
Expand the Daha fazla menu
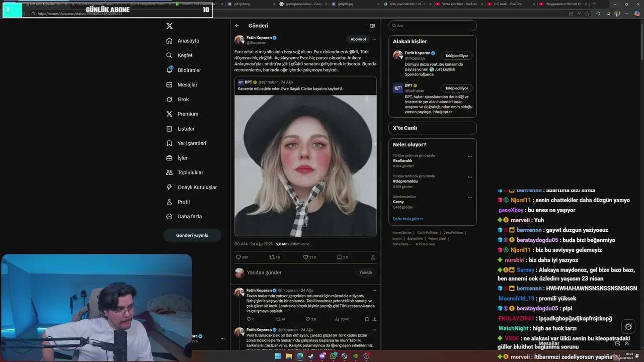184,216
